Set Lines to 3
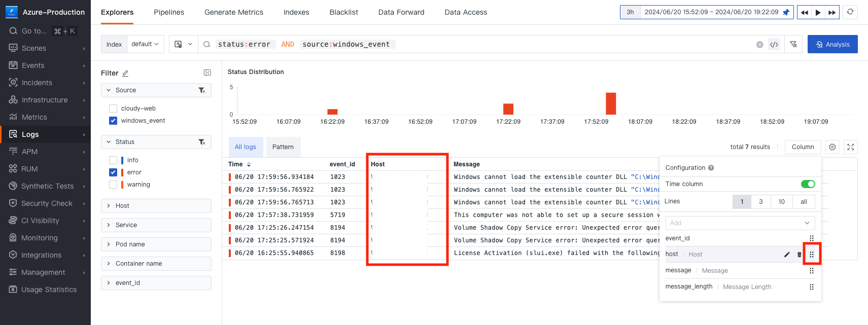868x325 pixels. click(761, 202)
